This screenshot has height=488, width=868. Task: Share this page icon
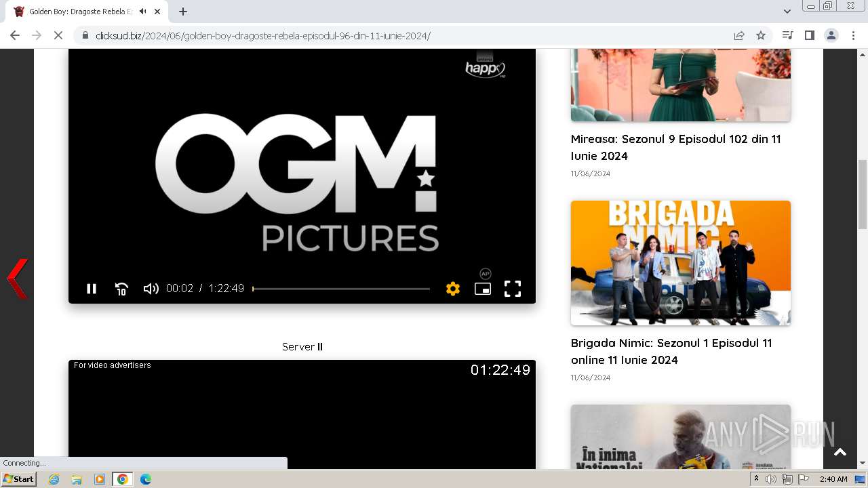[x=739, y=36]
